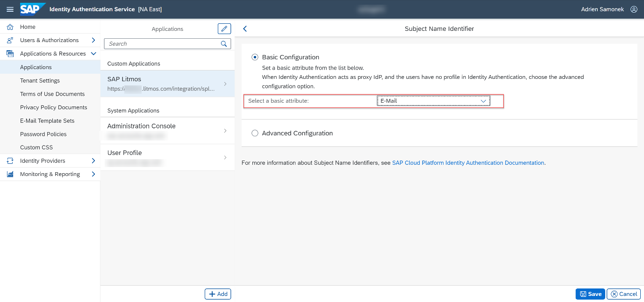644x302 pixels.
Task: Click the Monitoring & Reporting icon
Action: pos(10,174)
